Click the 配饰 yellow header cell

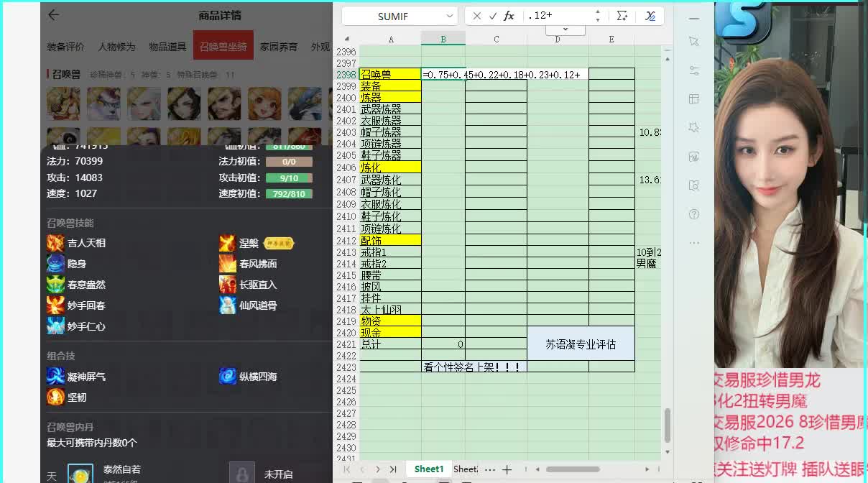(x=390, y=240)
